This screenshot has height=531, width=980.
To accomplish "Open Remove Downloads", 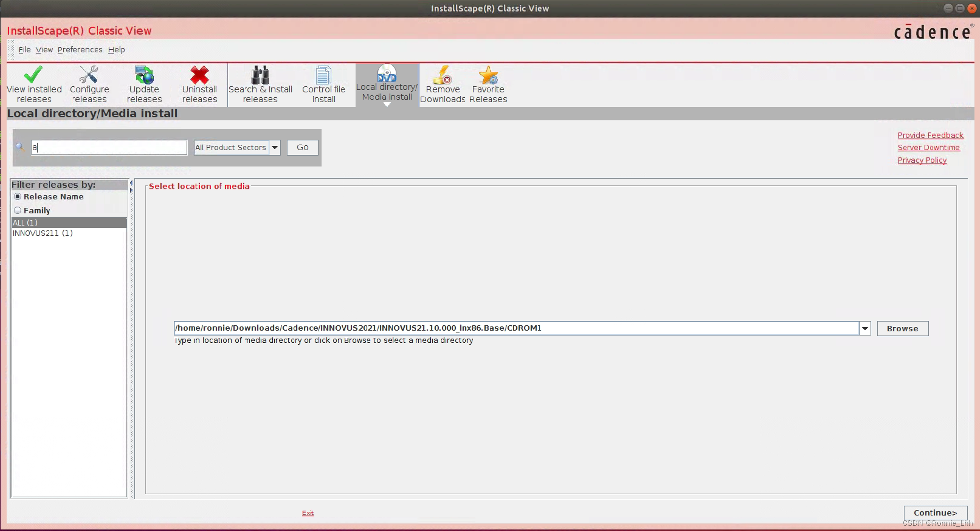I will [x=442, y=84].
